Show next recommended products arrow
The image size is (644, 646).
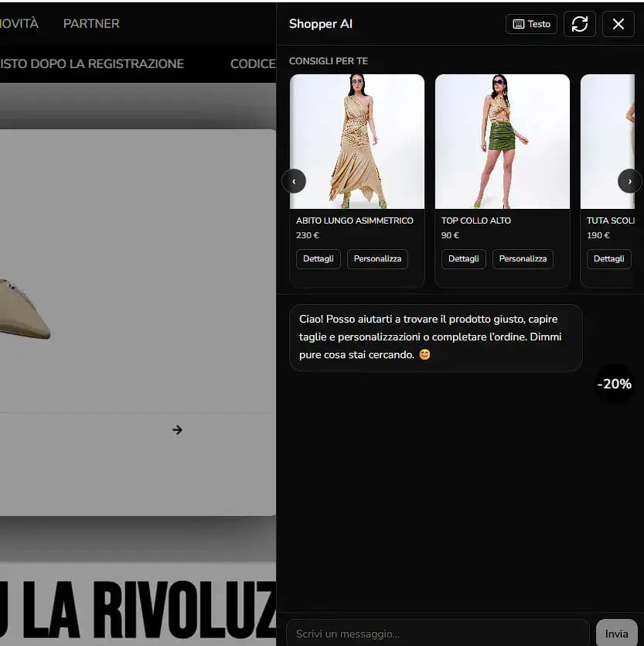coord(629,181)
